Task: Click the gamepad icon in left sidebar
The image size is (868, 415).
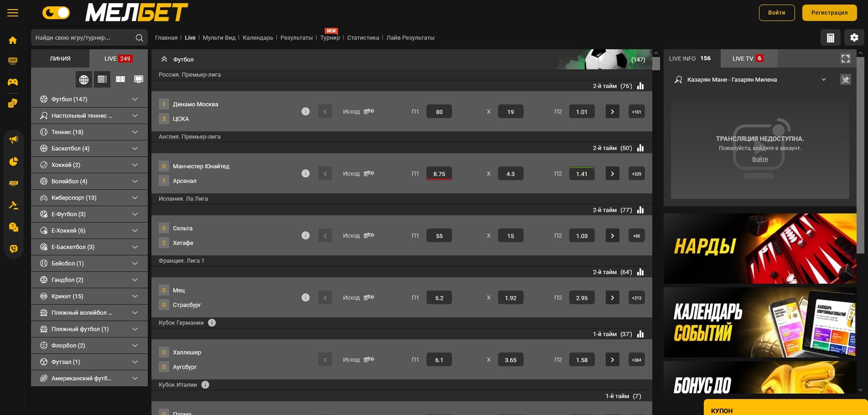Action: [x=13, y=82]
